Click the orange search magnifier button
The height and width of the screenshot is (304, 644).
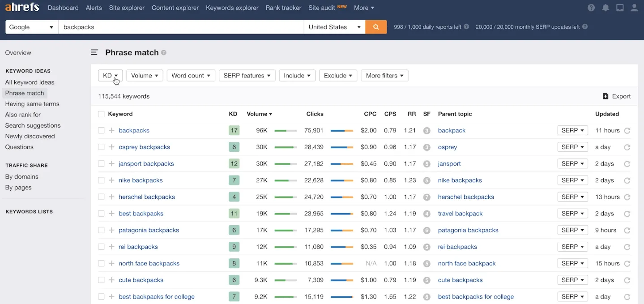tap(376, 27)
